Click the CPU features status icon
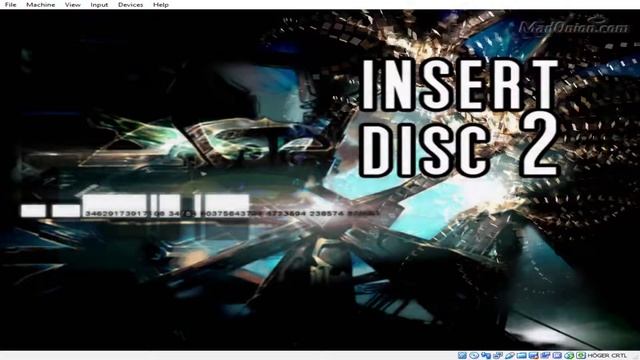The height and width of the screenshot is (360, 640). pos(557,356)
